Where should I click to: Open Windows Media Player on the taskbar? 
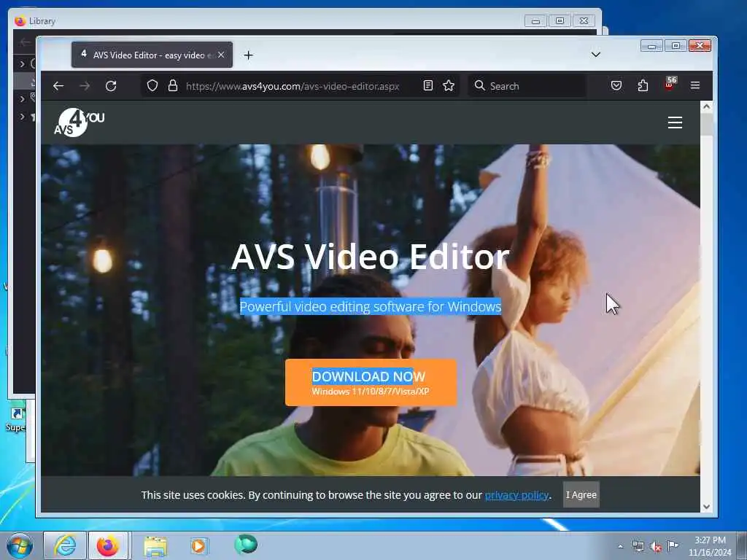[198, 545]
